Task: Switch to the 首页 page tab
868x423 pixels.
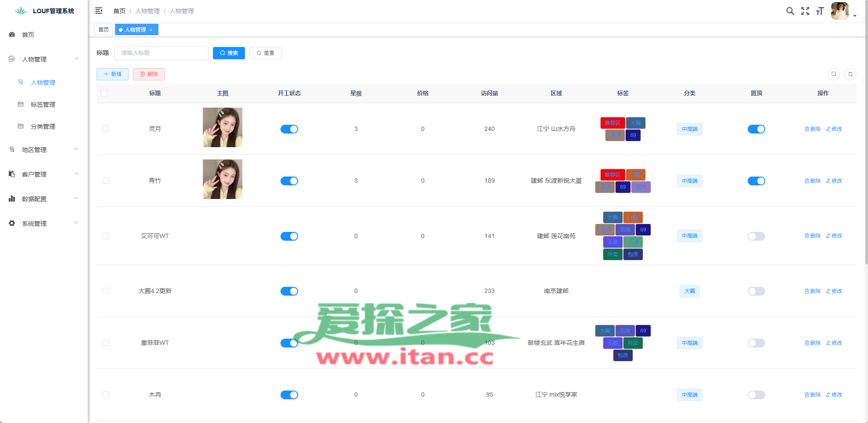Action: pos(104,30)
